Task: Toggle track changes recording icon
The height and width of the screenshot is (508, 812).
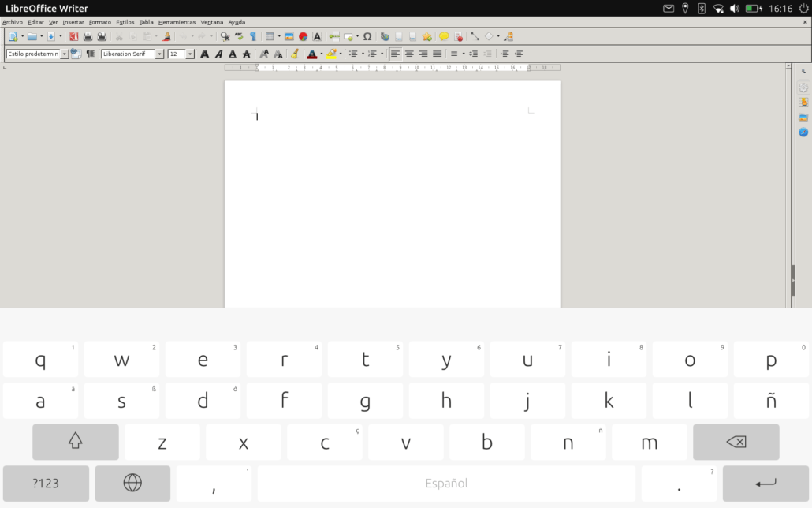Action: 458,36
